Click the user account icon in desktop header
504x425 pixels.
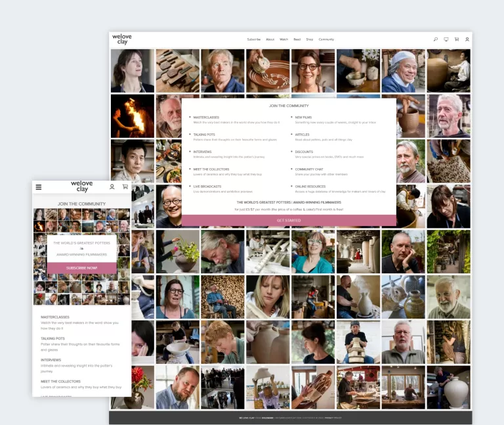(x=467, y=39)
